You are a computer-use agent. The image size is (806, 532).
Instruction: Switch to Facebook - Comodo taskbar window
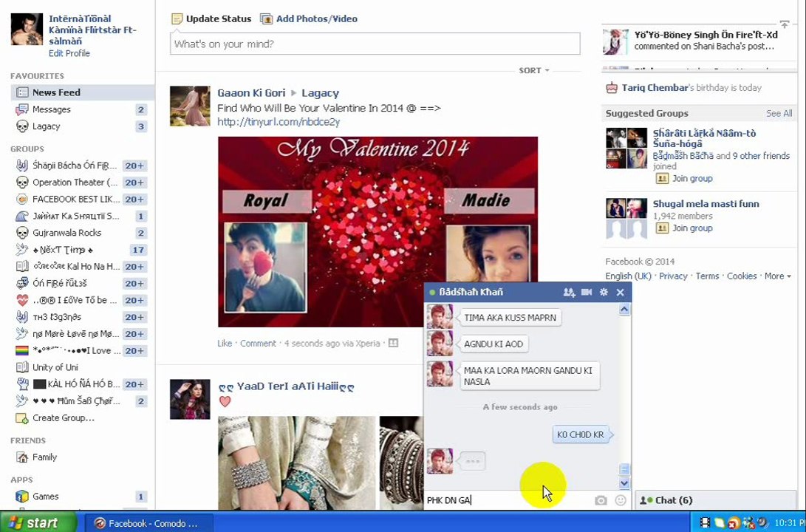pyautogui.click(x=148, y=523)
